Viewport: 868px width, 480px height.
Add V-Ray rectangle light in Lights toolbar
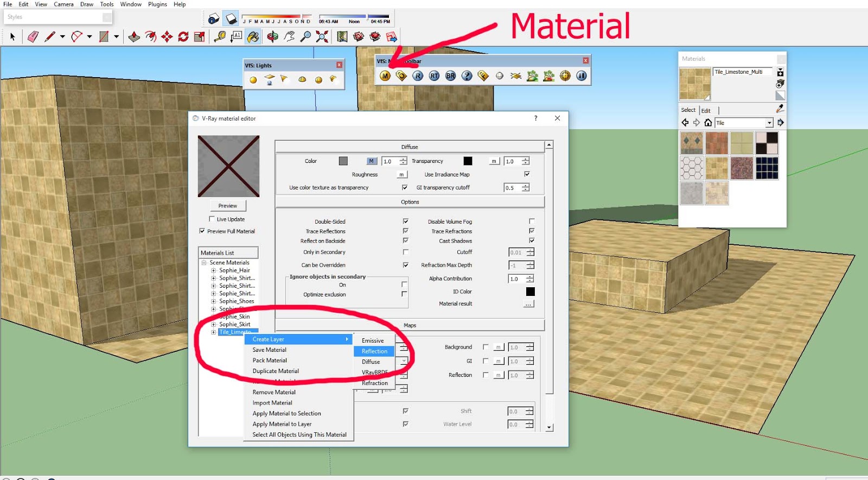(270, 80)
